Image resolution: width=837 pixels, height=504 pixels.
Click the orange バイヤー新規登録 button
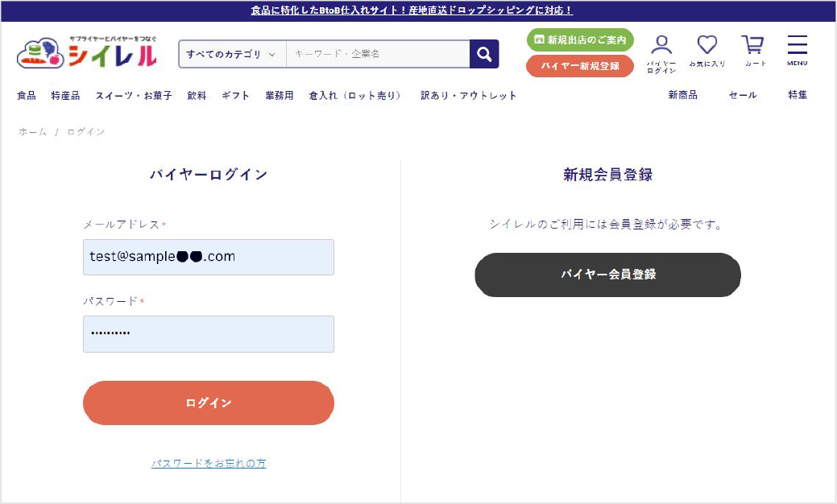(x=580, y=66)
